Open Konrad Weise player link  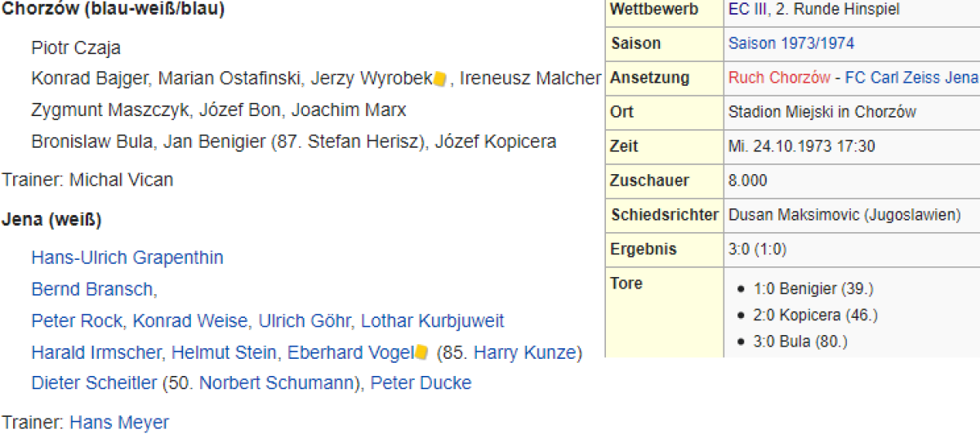[191, 321]
